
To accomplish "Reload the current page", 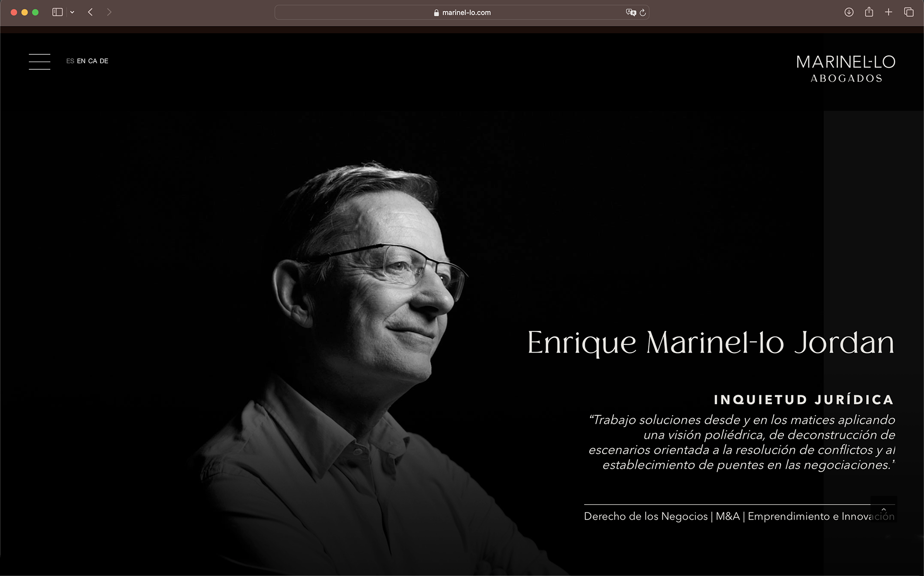I will pos(642,13).
